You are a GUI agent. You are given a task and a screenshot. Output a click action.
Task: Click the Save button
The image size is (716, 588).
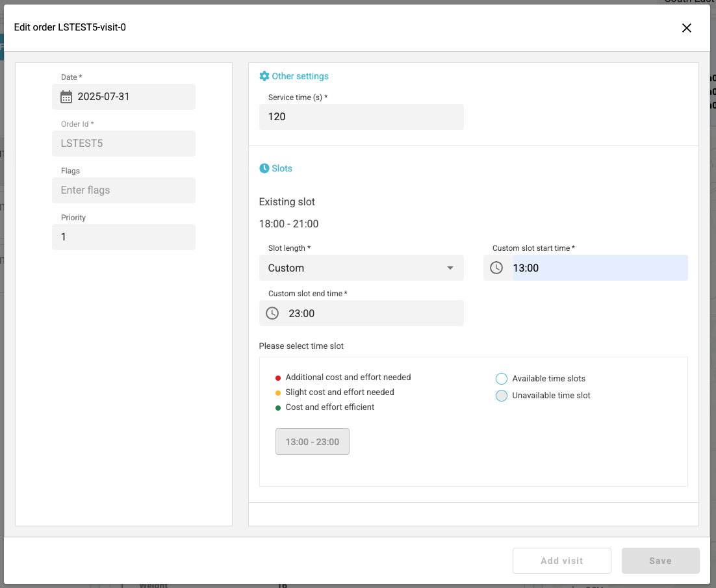click(x=660, y=561)
